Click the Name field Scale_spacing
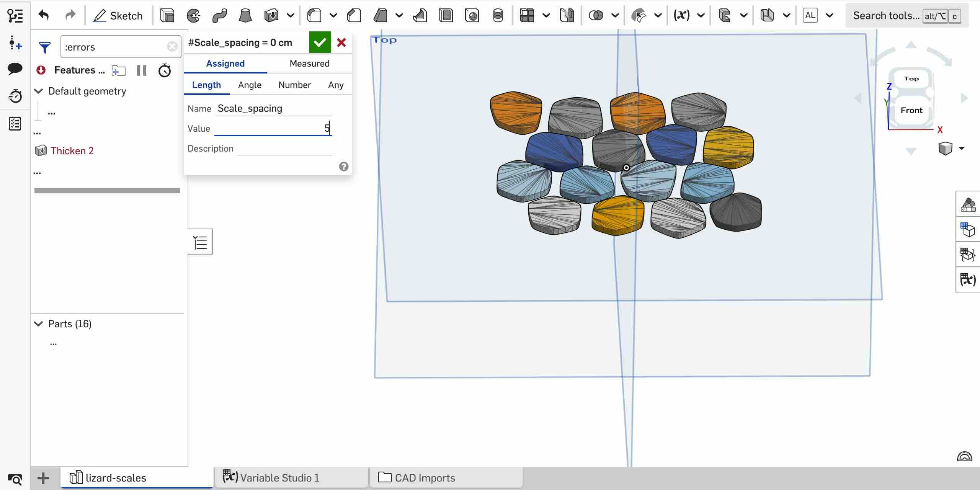 tap(274, 108)
